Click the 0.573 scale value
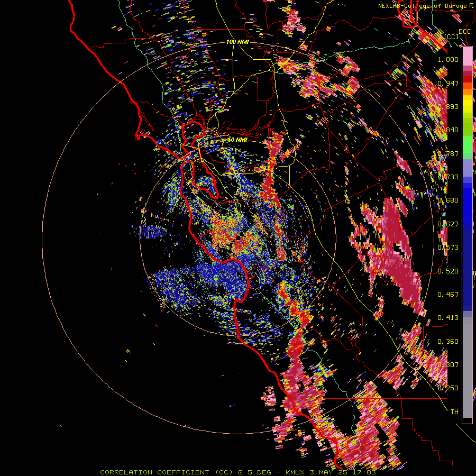 tap(448, 247)
